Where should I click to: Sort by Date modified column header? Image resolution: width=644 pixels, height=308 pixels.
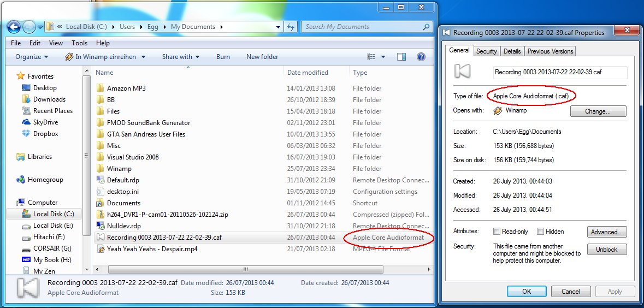click(308, 72)
